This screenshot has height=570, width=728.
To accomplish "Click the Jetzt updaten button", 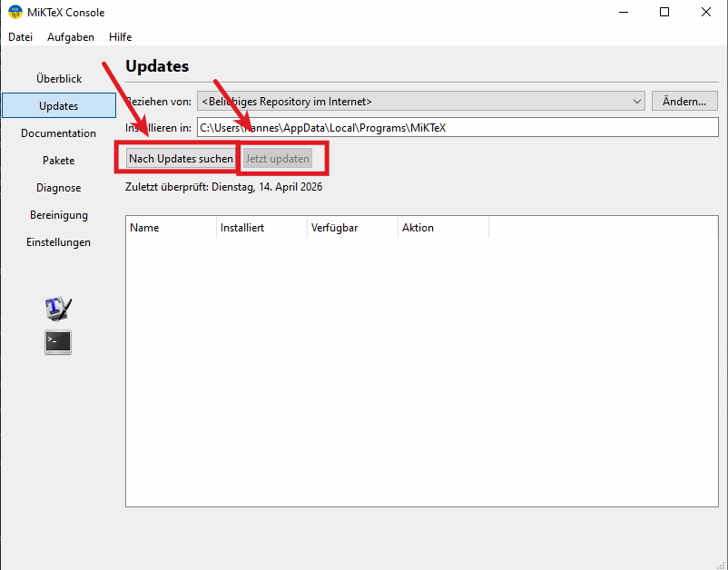I will 278,159.
